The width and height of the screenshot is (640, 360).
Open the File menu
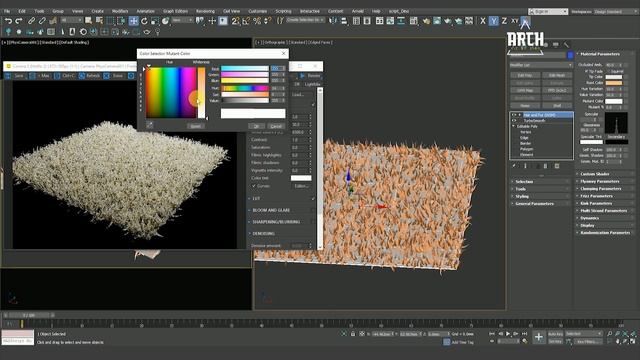tap(7, 11)
